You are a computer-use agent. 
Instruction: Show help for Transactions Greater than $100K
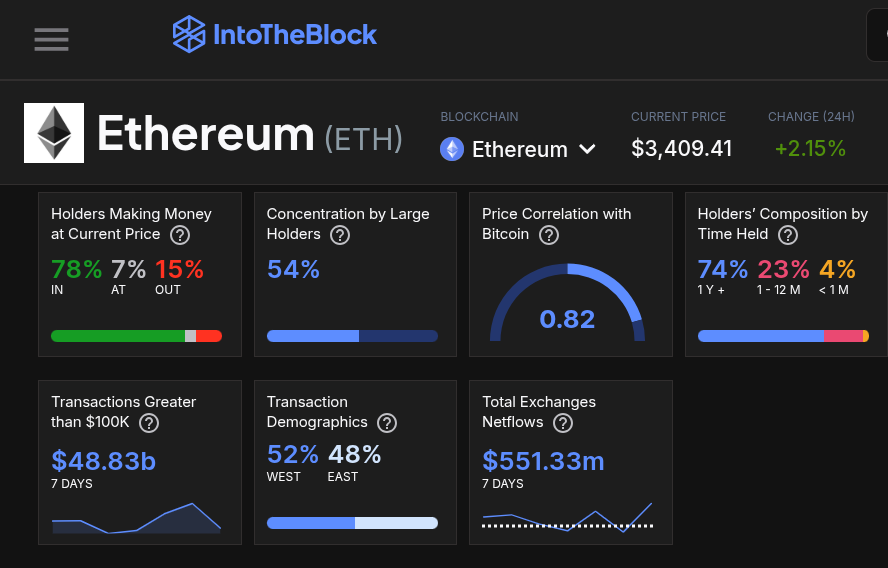[149, 423]
